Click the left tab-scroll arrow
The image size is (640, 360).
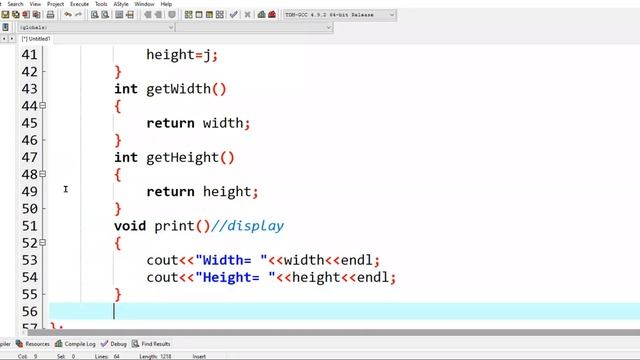click(4, 38)
